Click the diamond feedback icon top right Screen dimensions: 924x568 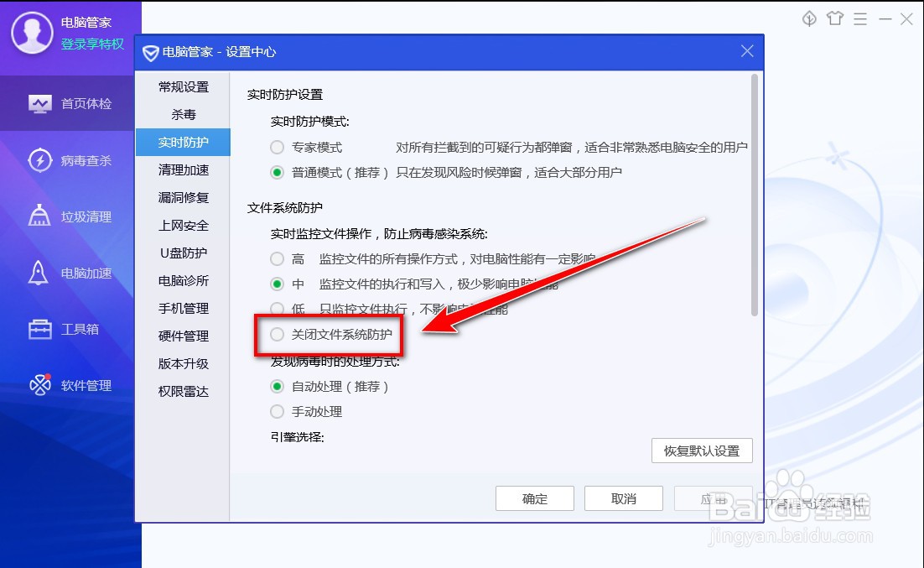coord(809,18)
